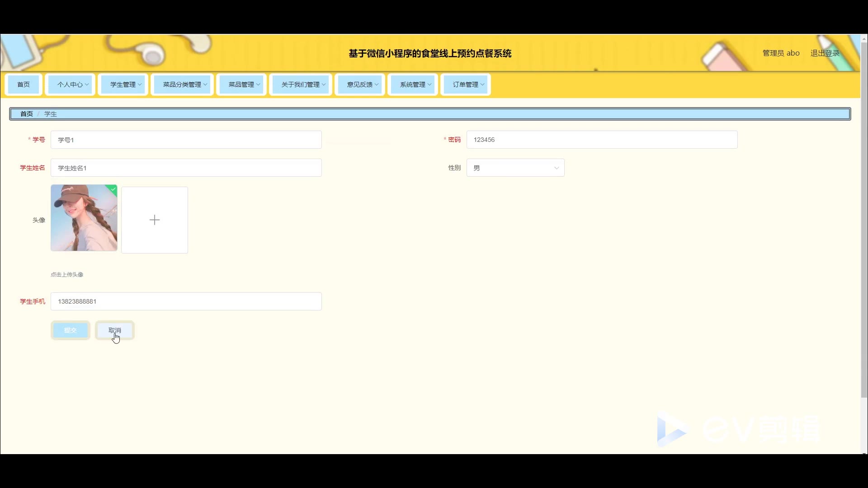868x488 pixels.
Task: Click the 学生手机 phone input field
Action: pyautogui.click(x=186, y=301)
